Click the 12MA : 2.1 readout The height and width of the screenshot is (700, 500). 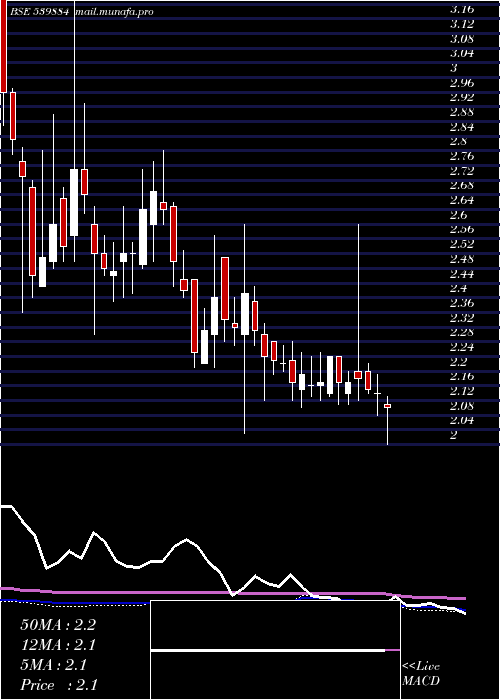pyautogui.click(x=58, y=645)
